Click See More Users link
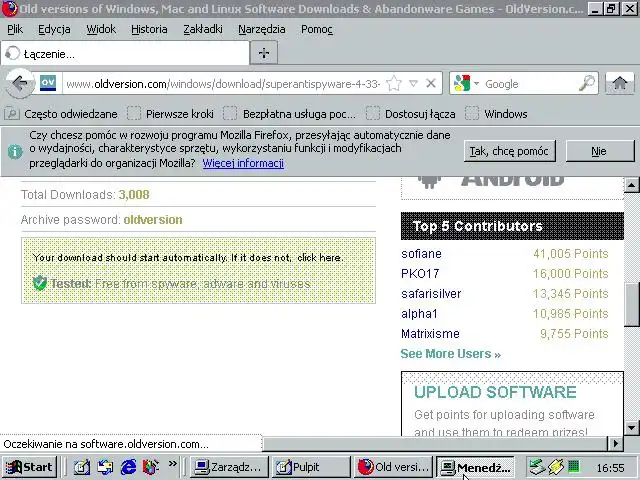640x480 pixels. point(451,353)
